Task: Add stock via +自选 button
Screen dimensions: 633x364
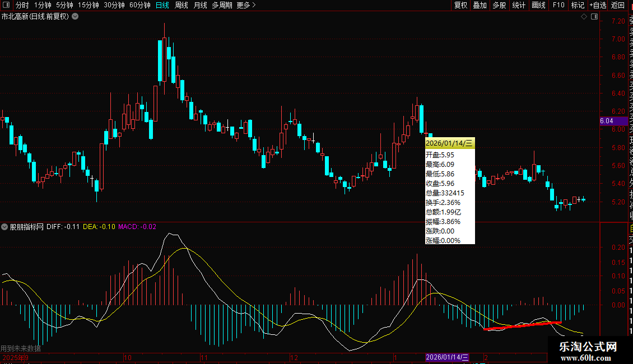Action: coord(598,5)
